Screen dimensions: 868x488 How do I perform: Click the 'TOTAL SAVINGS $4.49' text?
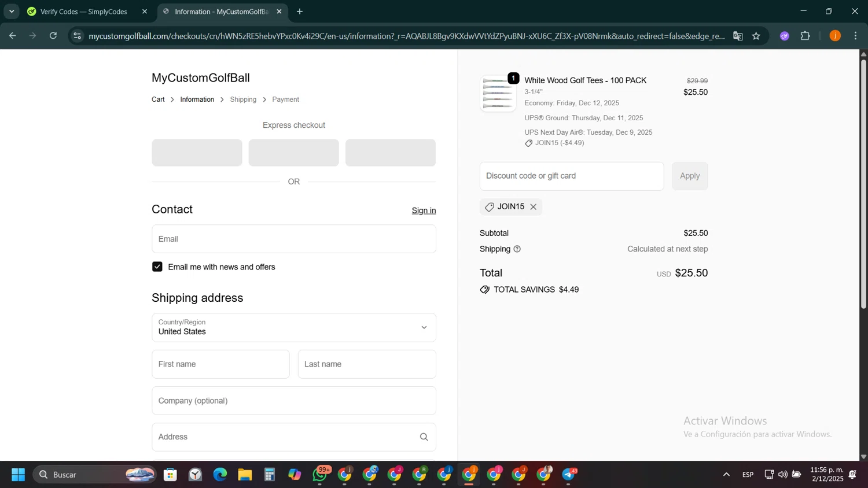tap(536, 290)
